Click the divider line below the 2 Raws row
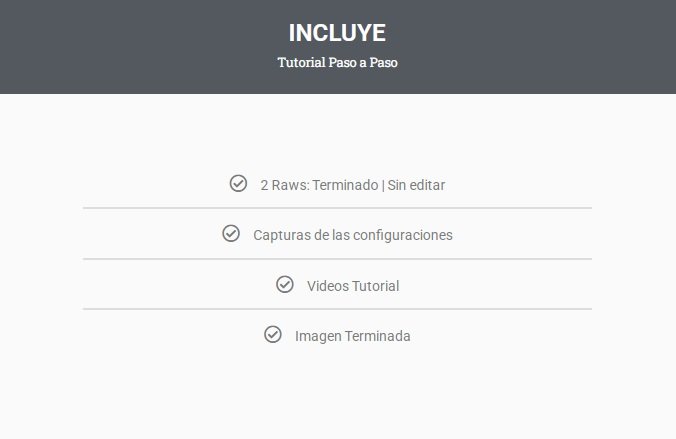Screen dimensions: 676x439 tap(337, 208)
